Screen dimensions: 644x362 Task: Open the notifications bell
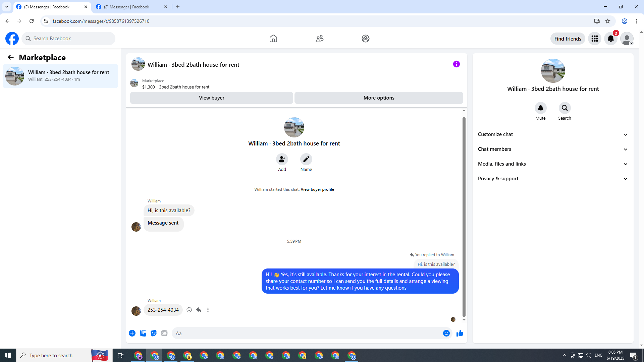click(x=611, y=39)
